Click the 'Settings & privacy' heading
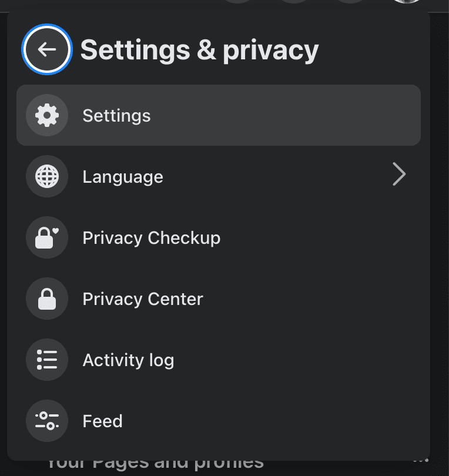 coord(199,51)
